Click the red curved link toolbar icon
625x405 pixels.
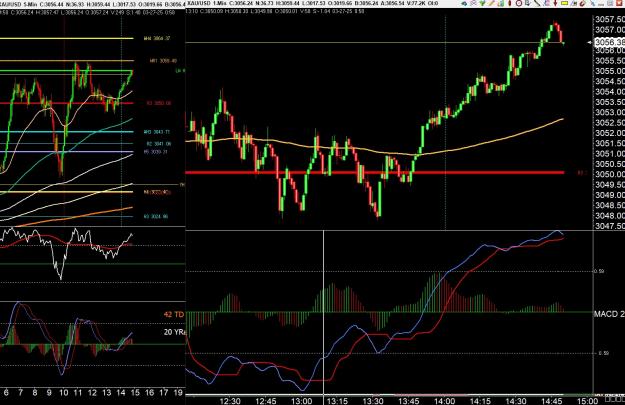pyautogui.click(x=582, y=3)
